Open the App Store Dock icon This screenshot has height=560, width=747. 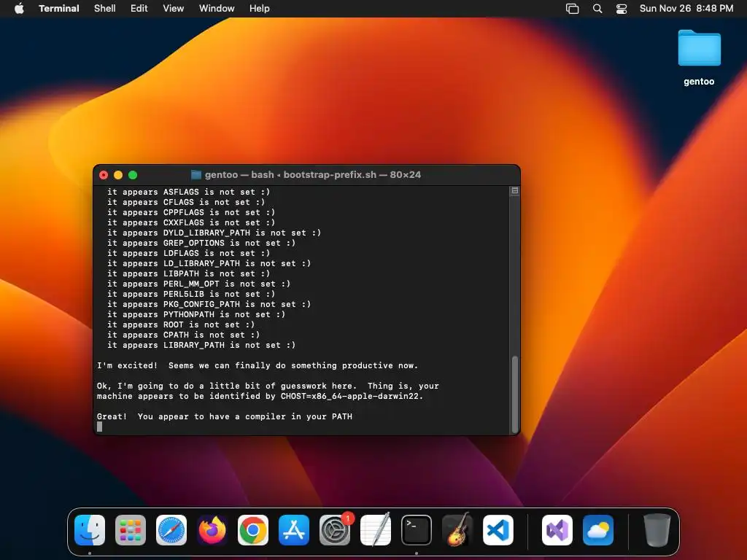click(x=294, y=530)
